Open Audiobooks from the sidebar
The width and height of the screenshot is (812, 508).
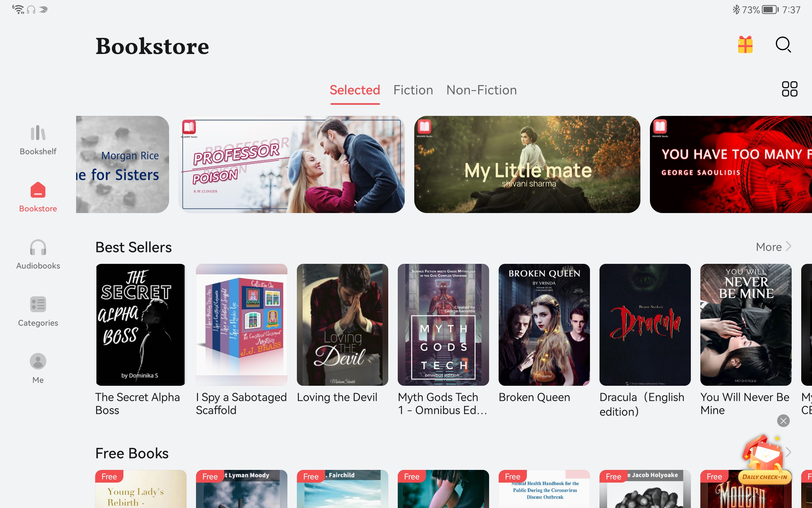click(38, 254)
